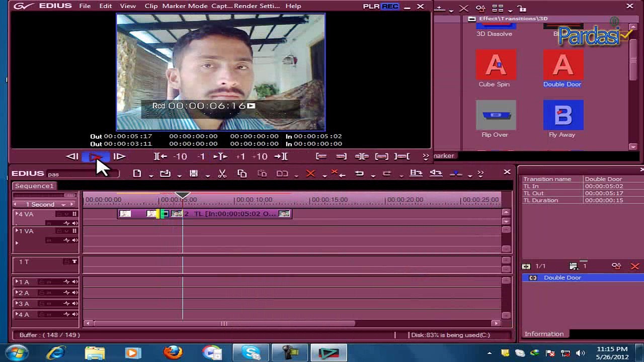644x362 pixels.
Task: Cut selected clip with the scissors icon
Action: point(222,173)
